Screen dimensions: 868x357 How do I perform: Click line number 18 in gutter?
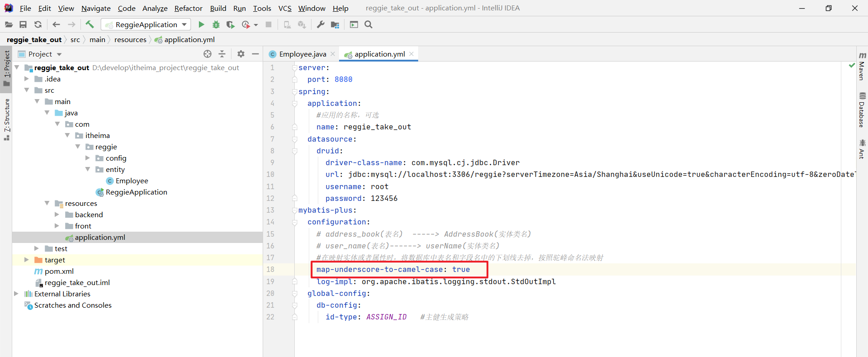click(x=270, y=269)
